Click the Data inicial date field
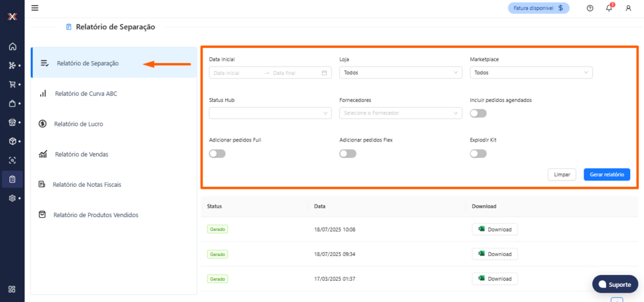The height and width of the screenshot is (302, 644). point(236,73)
